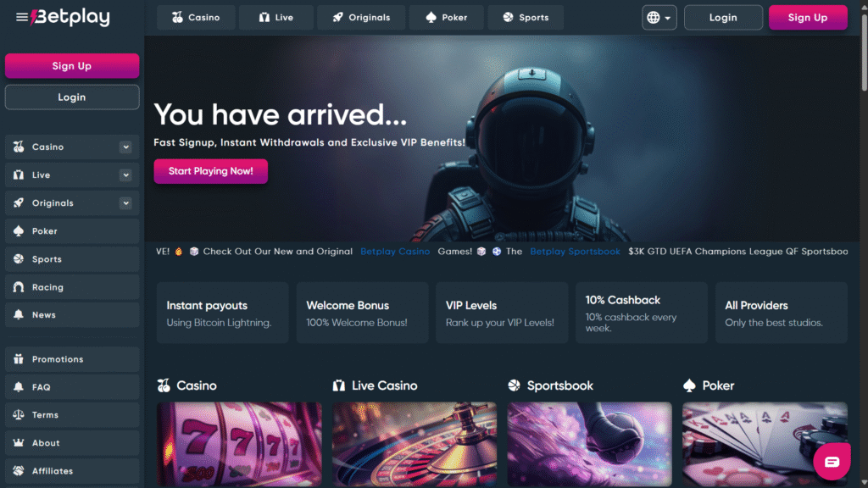The width and height of the screenshot is (868, 488).
Task: Click the Poker spade icon in sidebar
Action: click(x=19, y=230)
